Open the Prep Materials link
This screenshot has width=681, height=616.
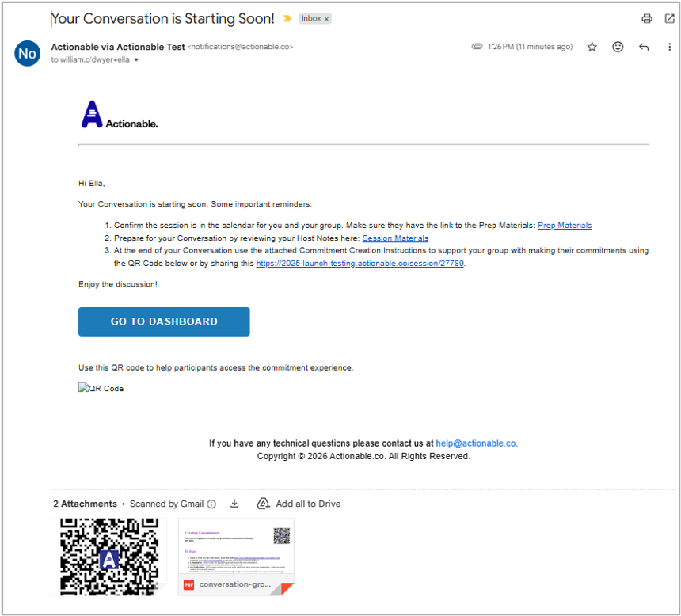[564, 226]
